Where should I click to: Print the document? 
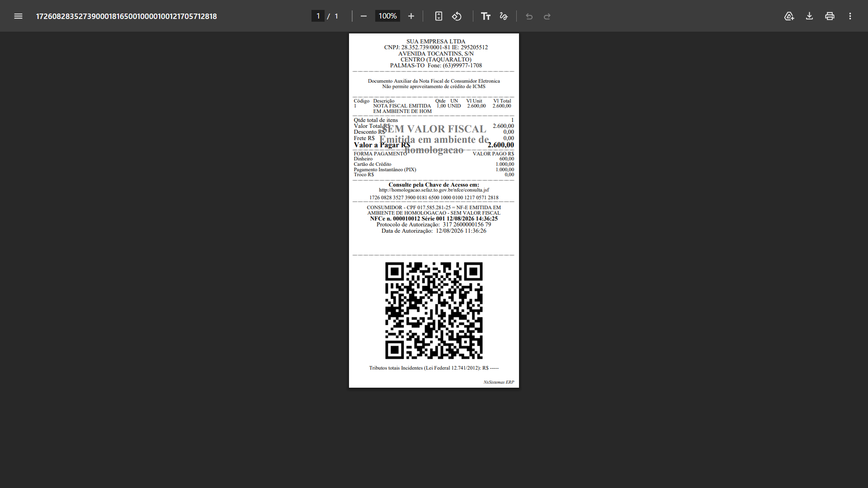(x=830, y=16)
